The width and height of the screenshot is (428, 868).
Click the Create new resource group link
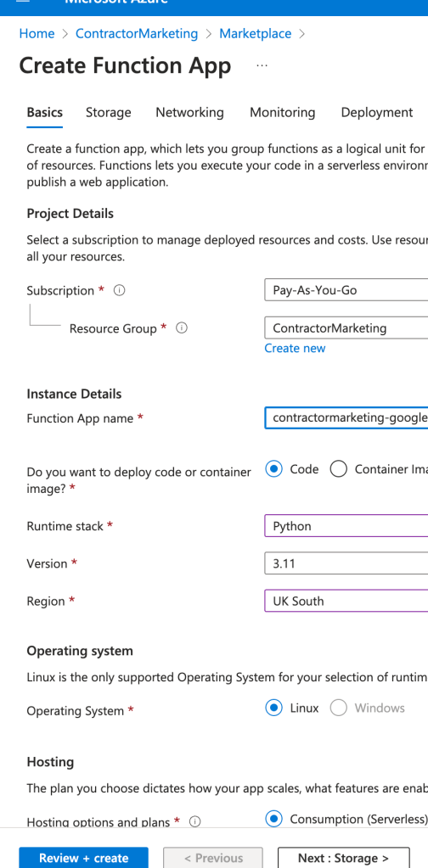(295, 348)
